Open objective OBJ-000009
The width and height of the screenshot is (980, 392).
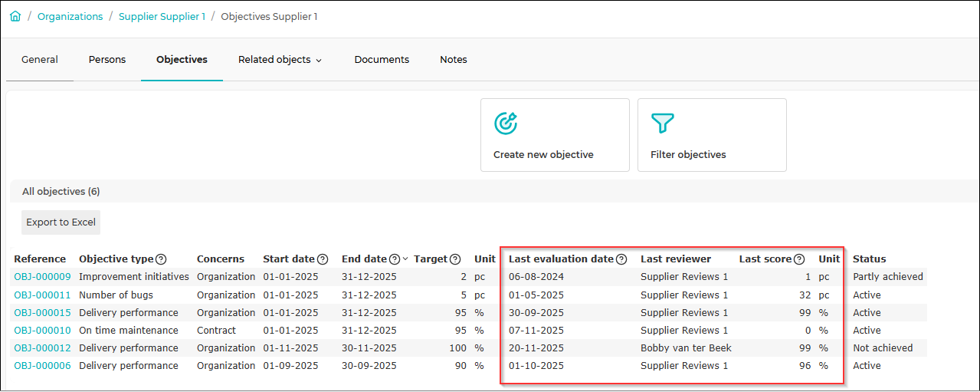(x=42, y=277)
